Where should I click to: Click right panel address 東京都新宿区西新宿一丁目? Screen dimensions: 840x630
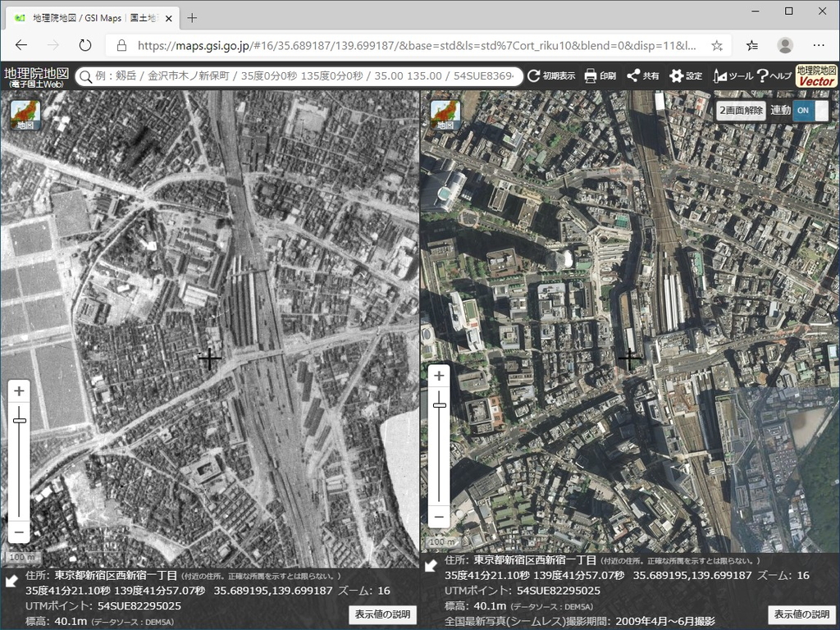[x=535, y=559]
